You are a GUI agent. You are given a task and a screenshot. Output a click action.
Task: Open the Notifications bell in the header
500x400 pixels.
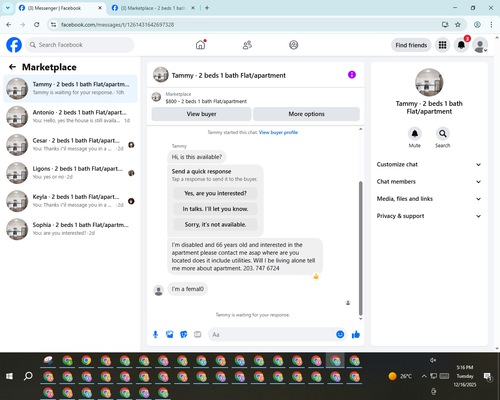[x=461, y=45]
